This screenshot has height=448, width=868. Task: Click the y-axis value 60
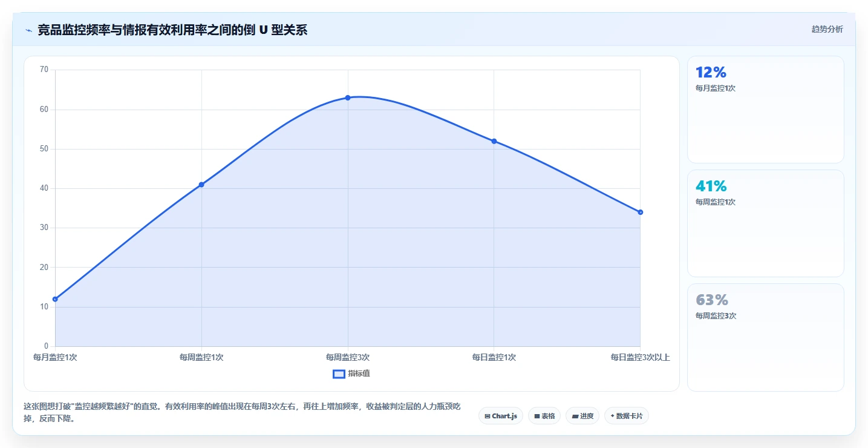pos(44,110)
